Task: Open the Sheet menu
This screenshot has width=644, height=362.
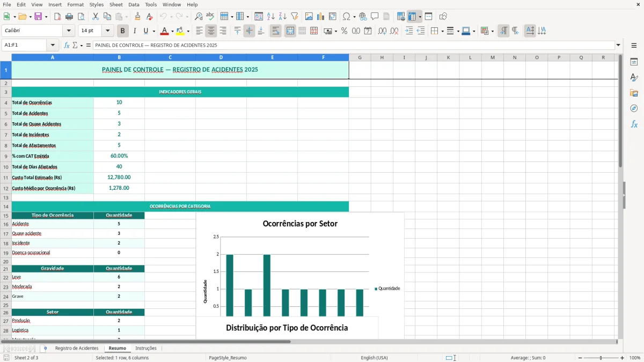Action: pos(115,4)
